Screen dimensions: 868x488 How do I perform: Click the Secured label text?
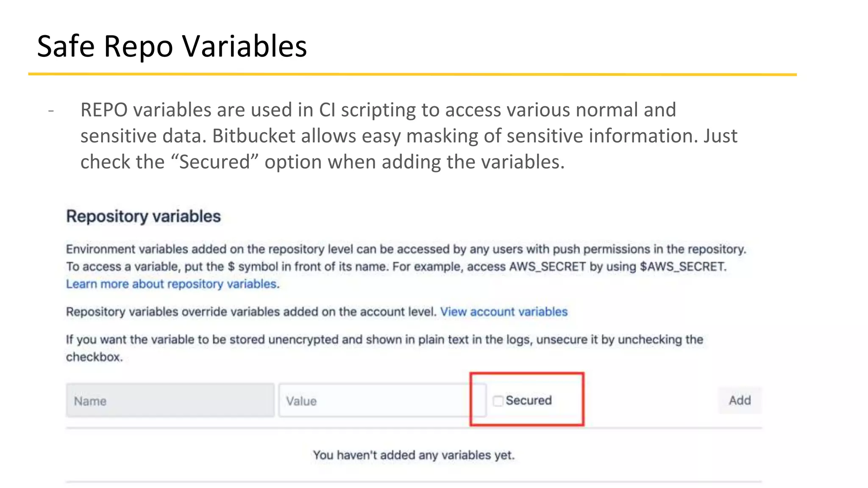(x=529, y=400)
